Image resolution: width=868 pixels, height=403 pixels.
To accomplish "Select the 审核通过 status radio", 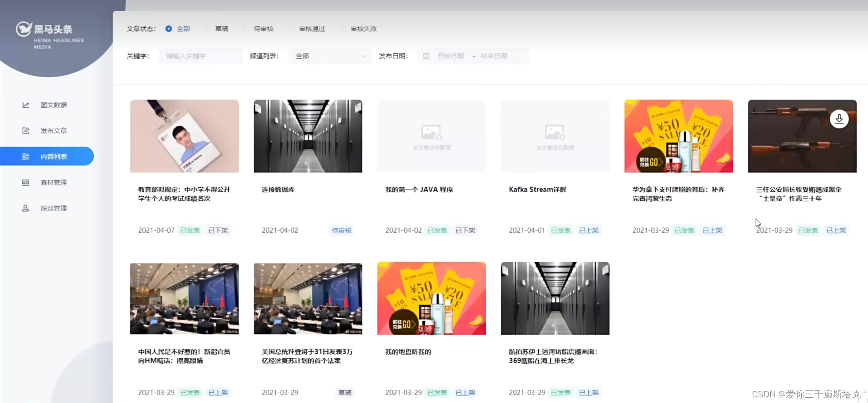I will tap(291, 29).
